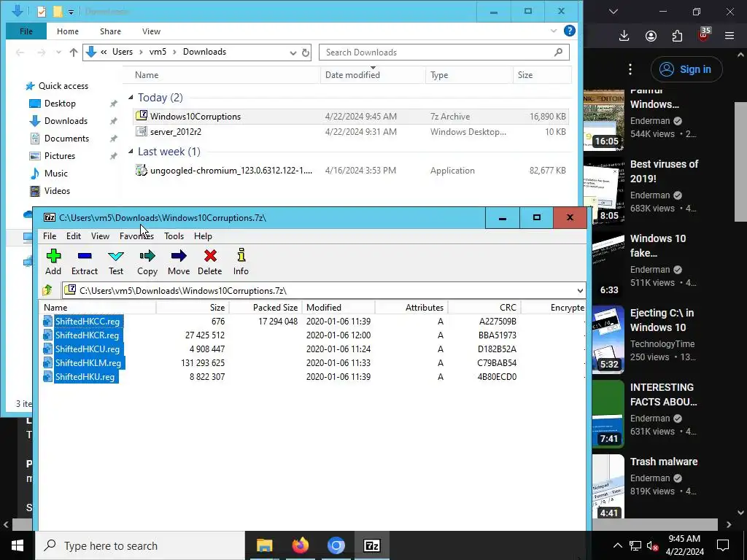Screen dimensions: 747x560
Task: Open Firefox account icon
Action: click(651, 36)
